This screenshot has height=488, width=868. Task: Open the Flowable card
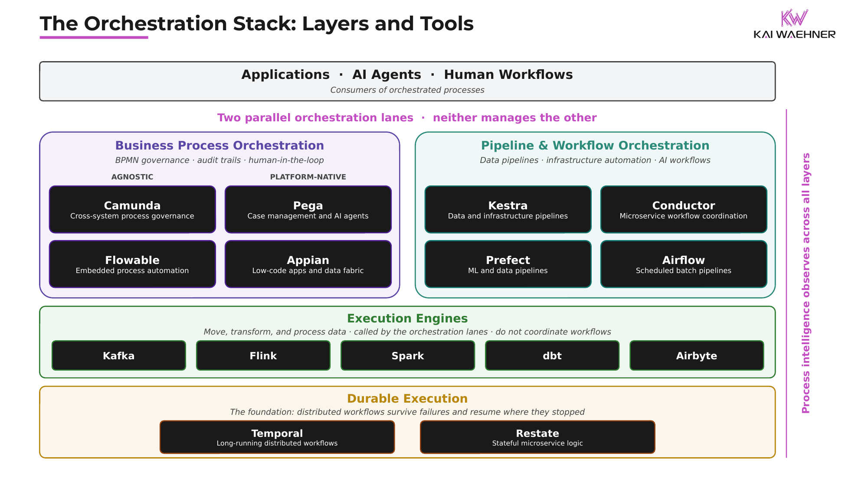132,264
